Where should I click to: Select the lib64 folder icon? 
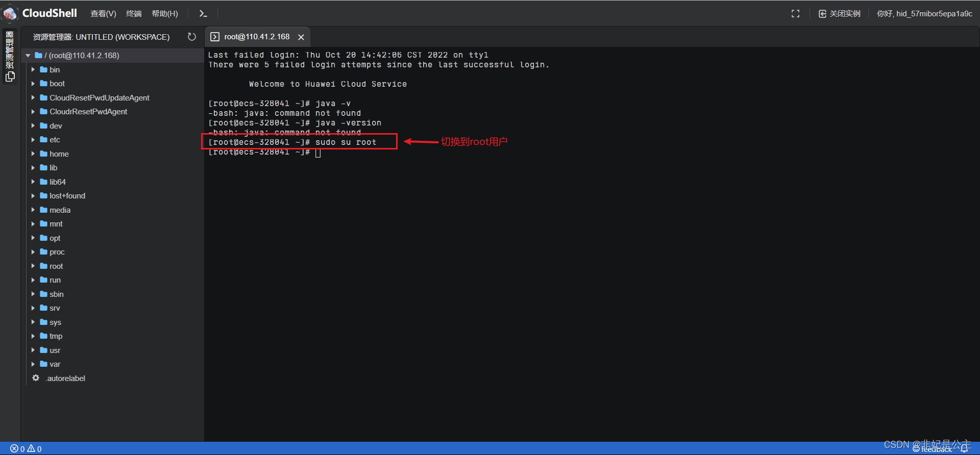(43, 182)
